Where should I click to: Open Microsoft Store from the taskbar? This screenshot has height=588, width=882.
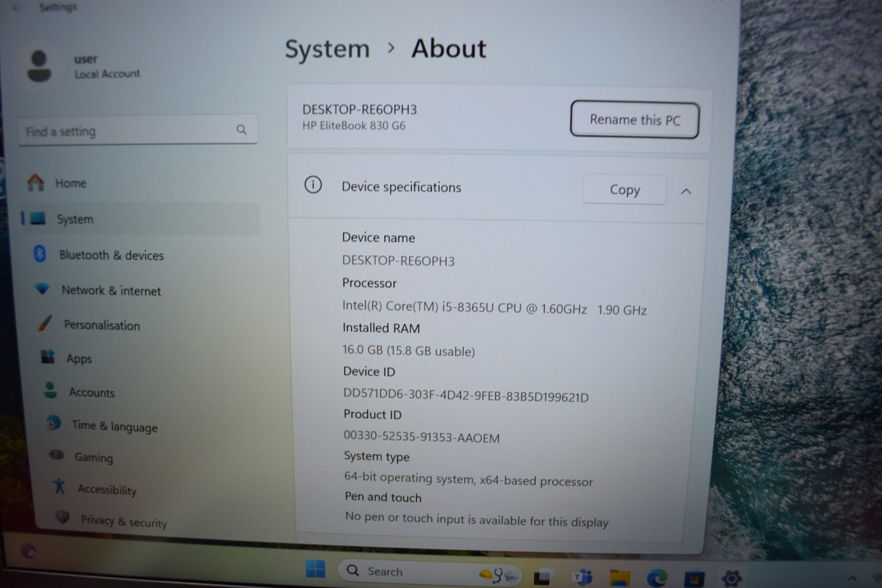pyautogui.click(x=694, y=579)
